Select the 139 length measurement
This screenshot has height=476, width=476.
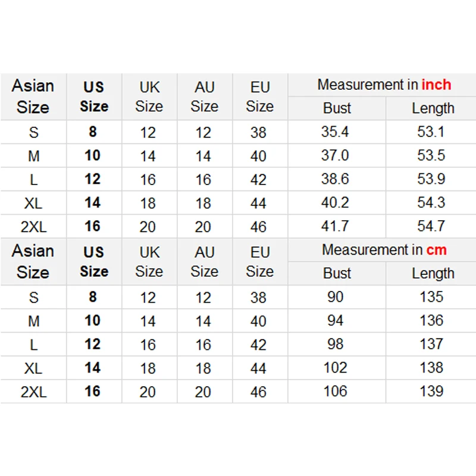pos(431,392)
